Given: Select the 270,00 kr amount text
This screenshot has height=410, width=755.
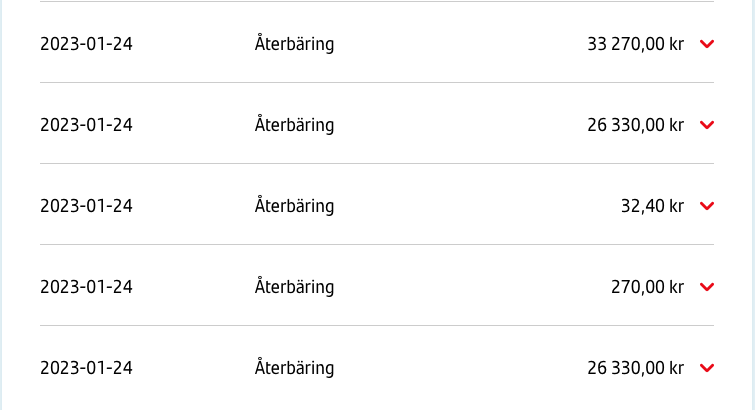Looking at the screenshot, I should (x=648, y=287).
